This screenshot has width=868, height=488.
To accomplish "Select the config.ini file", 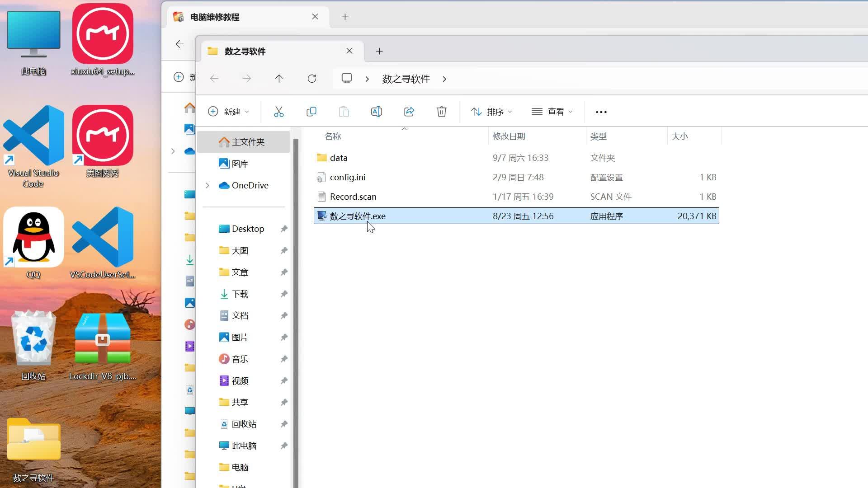I will [x=348, y=178].
